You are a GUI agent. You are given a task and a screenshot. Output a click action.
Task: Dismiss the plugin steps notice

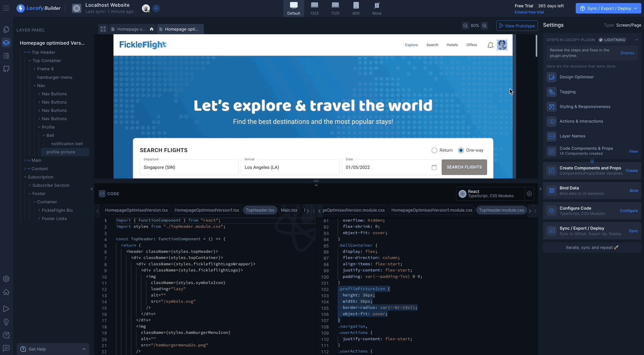coord(627,53)
